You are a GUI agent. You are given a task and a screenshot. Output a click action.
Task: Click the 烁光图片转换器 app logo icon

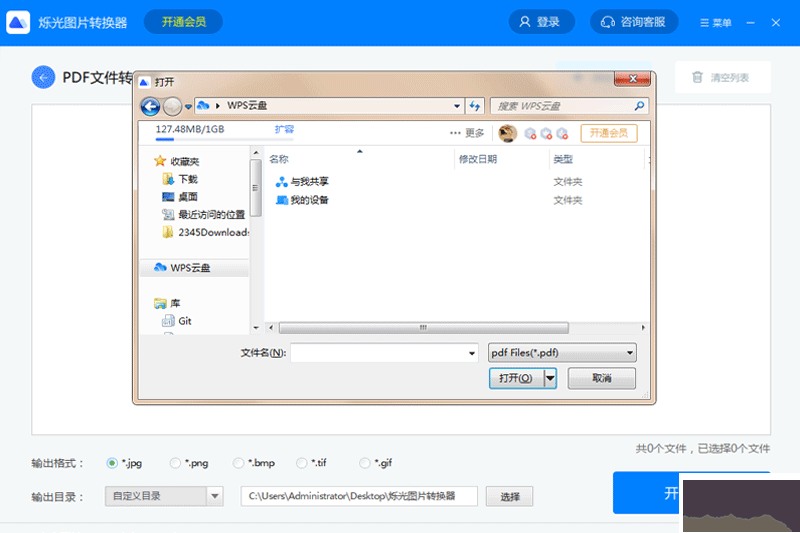(18, 22)
